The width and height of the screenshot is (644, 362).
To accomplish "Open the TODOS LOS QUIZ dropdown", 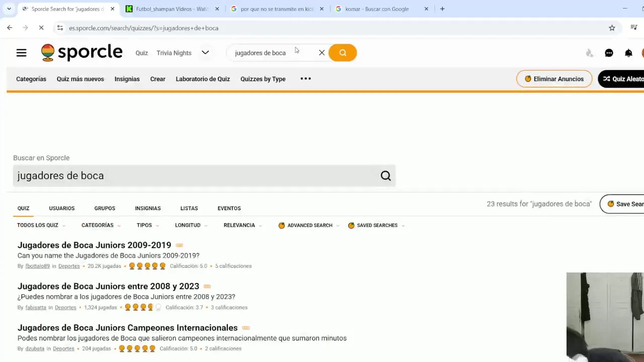I will click(x=41, y=225).
